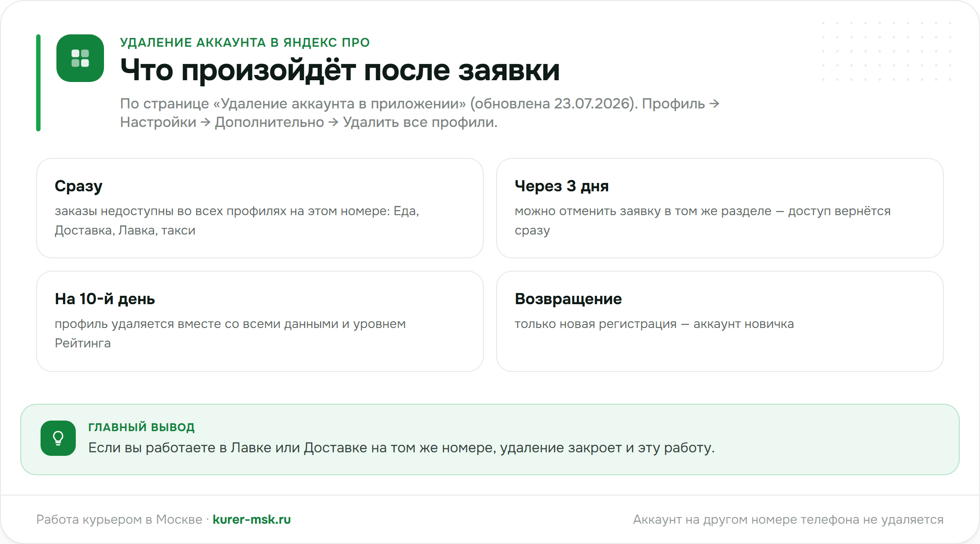Select the "Сразу" card title
This screenshot has height=544, width=980.
(x=78, y=186)
